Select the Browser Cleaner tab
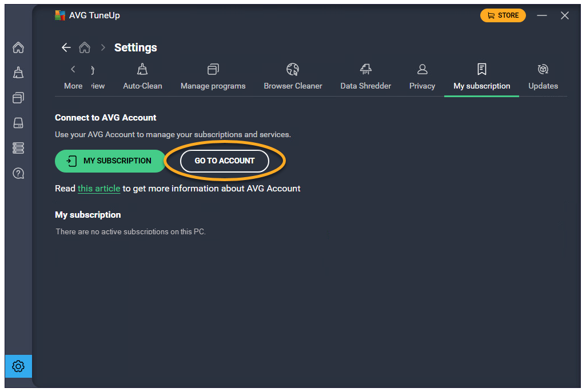The image size is (586, 392). 293,77
